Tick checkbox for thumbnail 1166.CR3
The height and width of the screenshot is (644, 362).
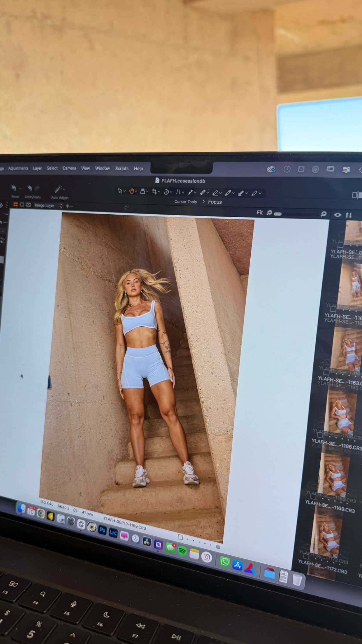(x=320, y=435)
